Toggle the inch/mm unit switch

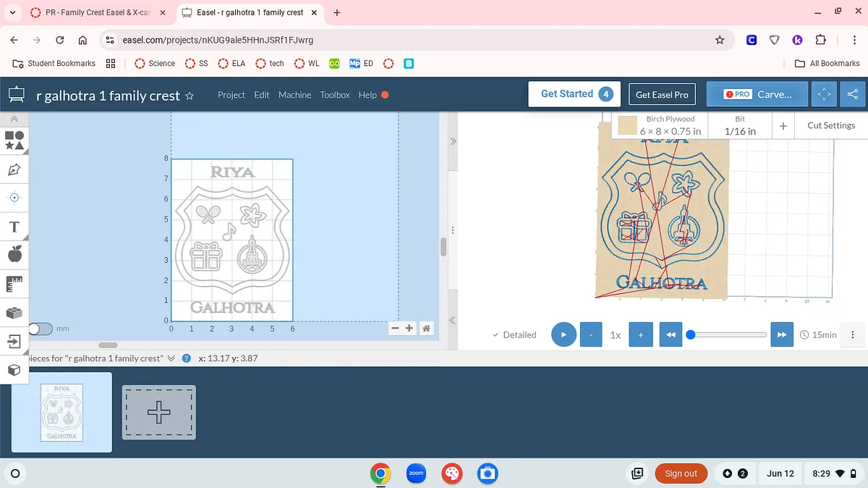click(x=41, y=329)
